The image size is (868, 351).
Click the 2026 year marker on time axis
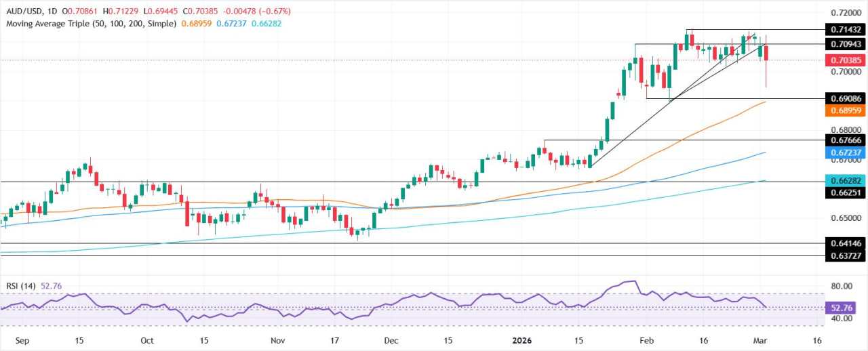click(521, 341)
